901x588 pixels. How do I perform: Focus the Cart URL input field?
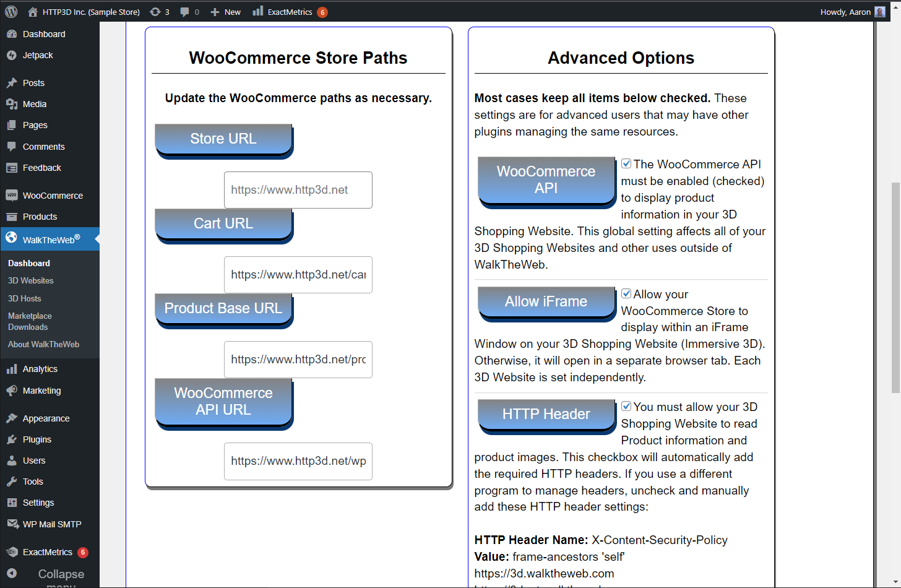click(298, 275)
